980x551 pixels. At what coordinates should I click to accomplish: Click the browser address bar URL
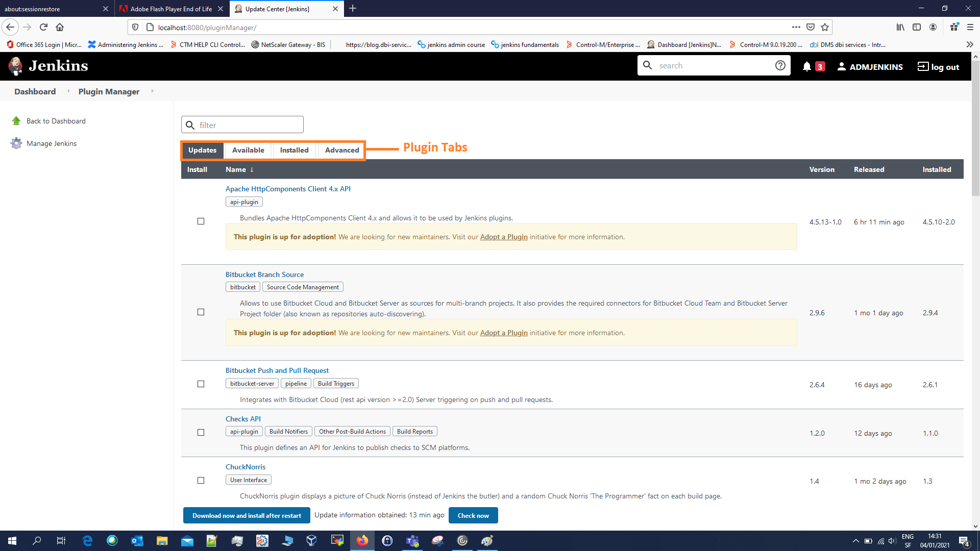pyautogui.click(x=207, y=28)
